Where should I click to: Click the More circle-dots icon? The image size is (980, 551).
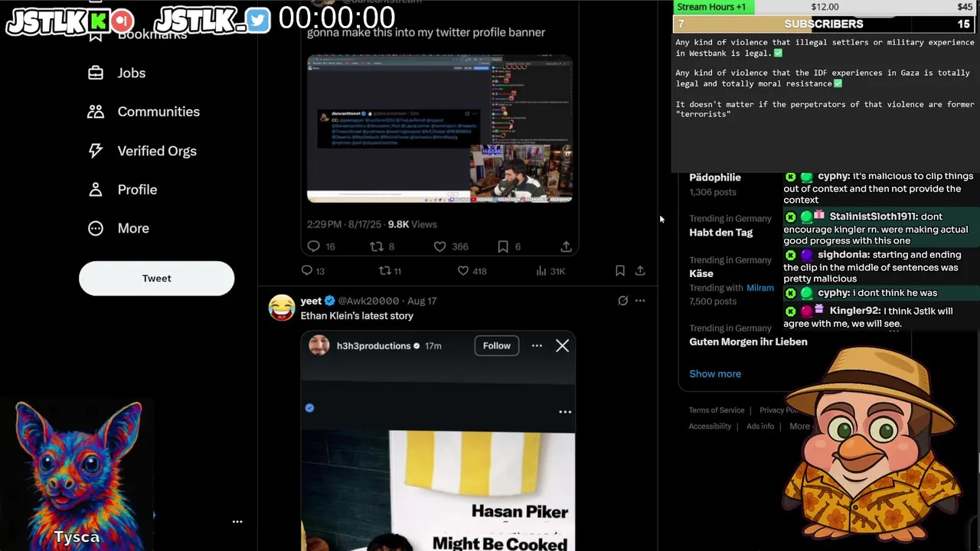point(96,228)
